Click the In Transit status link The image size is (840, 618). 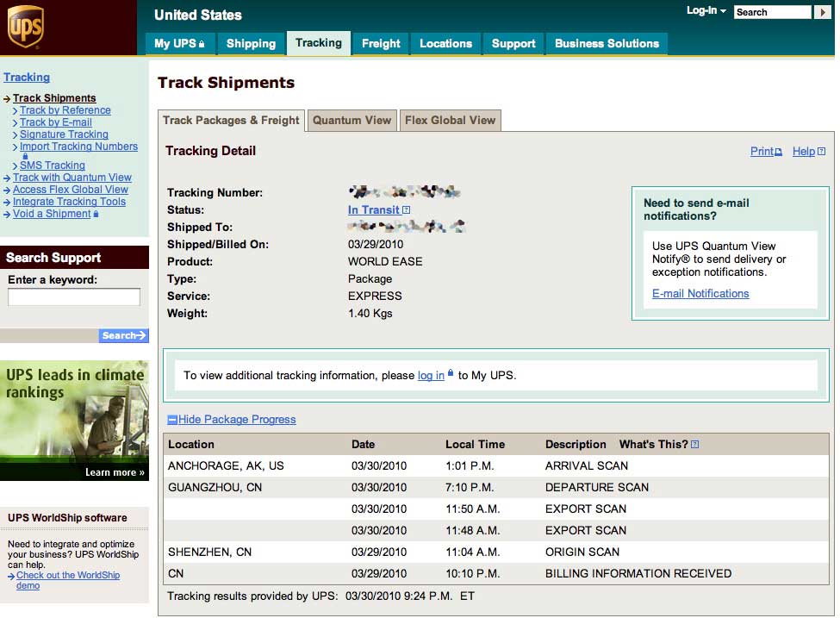click(373, 210)
